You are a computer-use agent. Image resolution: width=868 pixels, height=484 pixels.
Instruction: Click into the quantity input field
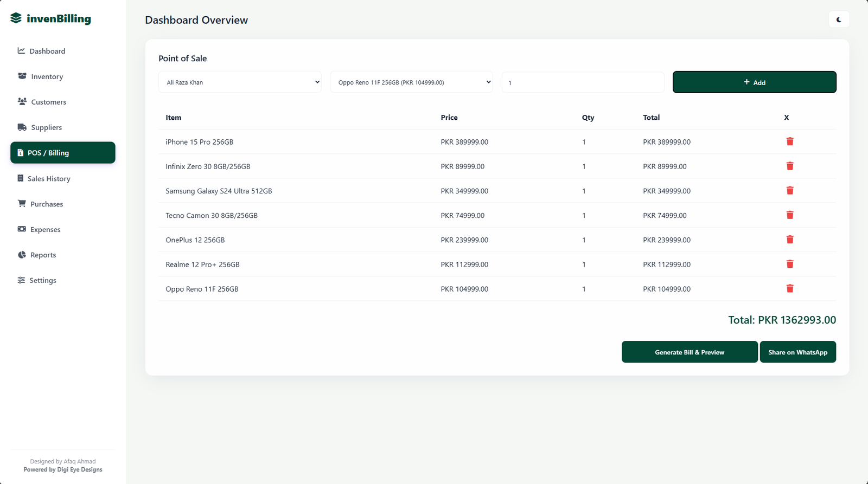click(583, 83)
